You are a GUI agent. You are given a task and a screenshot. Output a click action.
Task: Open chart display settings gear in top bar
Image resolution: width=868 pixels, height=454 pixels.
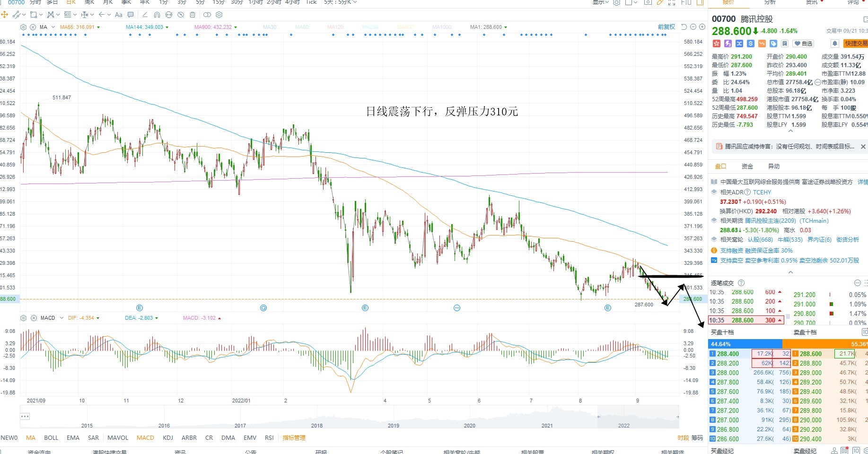(x=616, y=2)
